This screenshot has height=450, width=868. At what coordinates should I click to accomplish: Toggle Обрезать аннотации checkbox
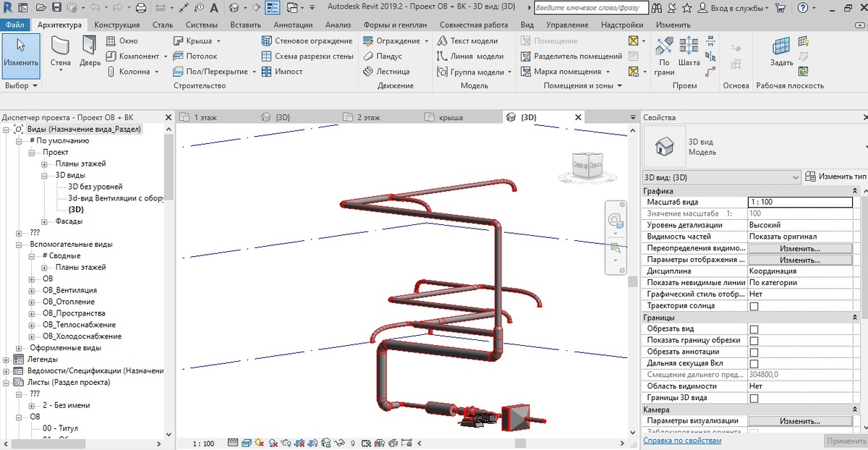click(754, 352)
